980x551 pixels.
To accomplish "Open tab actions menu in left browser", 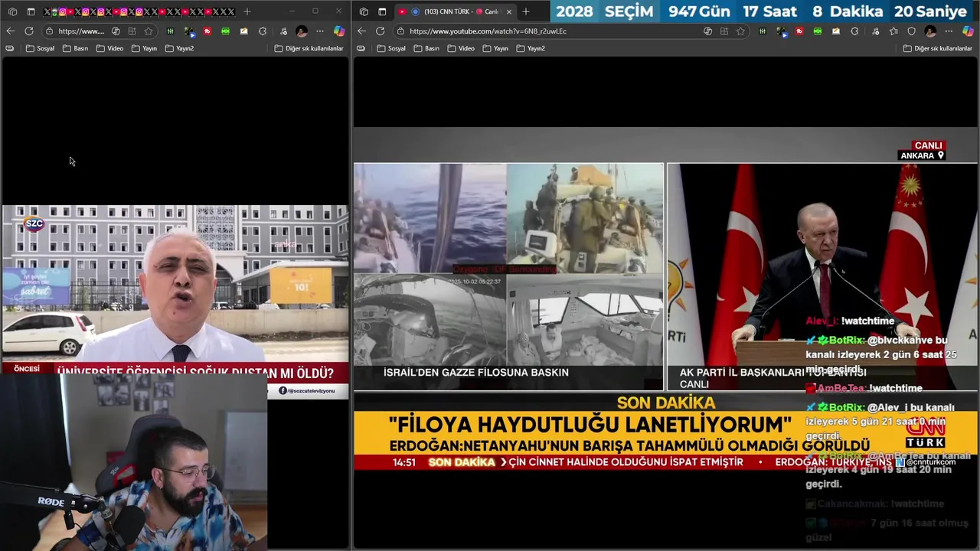I will pos(31,11).
